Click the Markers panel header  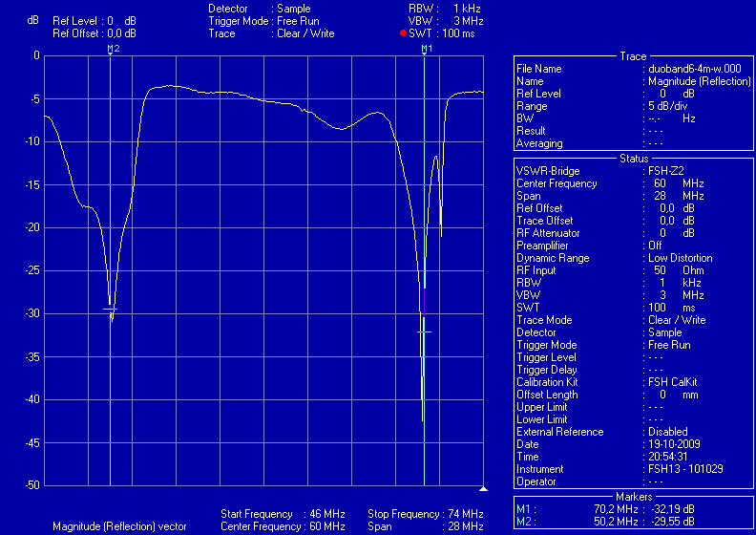(x=633, y=496)
